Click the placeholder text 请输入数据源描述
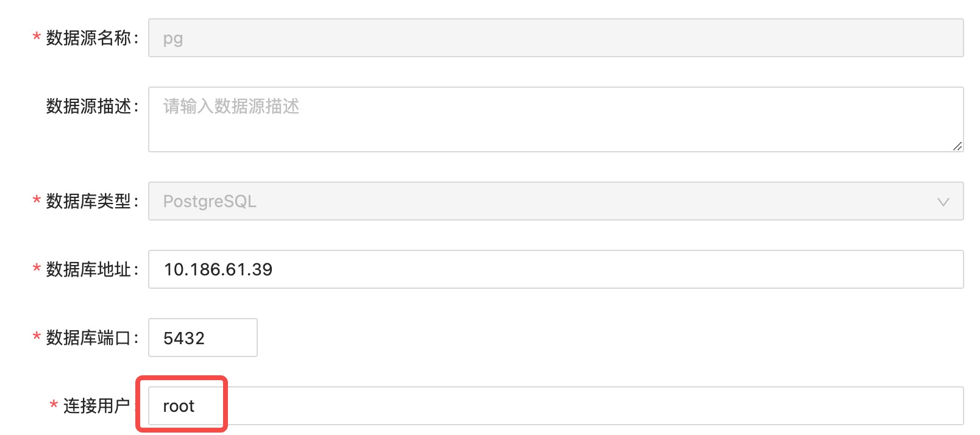This screenshot has width=980, height=435. tap(230, 107)
